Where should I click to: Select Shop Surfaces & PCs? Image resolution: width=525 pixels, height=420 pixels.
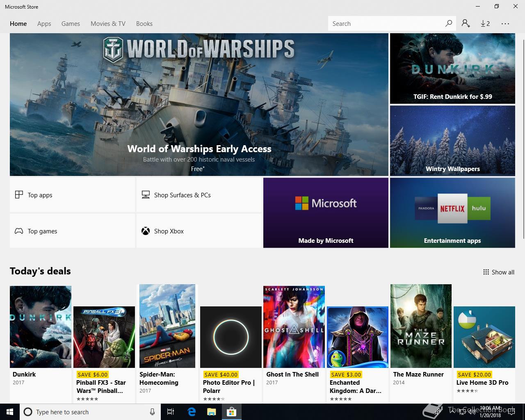[x=199, y=195]
